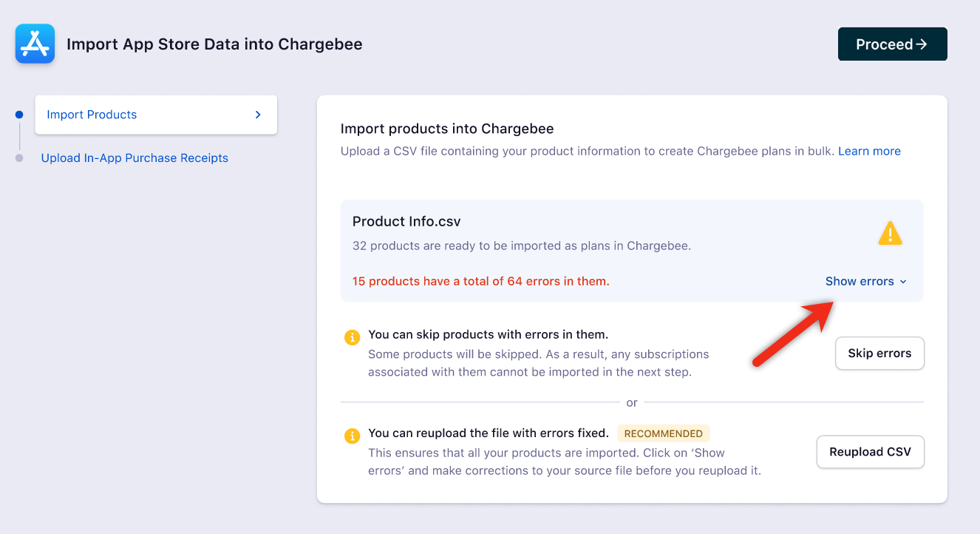
Task: Click the info icon beside skip products message
Action: pos(353,337)
